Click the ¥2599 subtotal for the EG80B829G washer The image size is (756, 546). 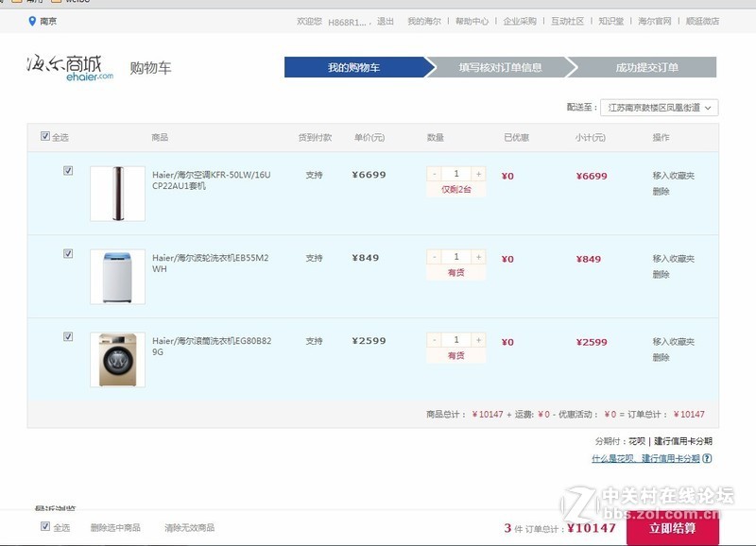pos(592,342)
